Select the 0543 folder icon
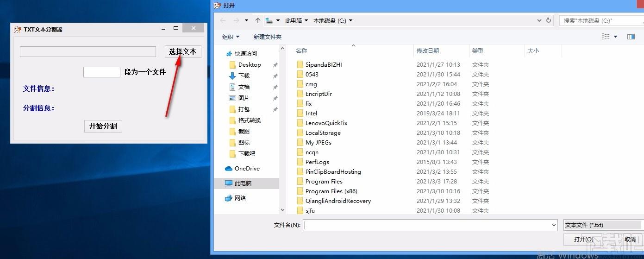 tap(300, 74)
